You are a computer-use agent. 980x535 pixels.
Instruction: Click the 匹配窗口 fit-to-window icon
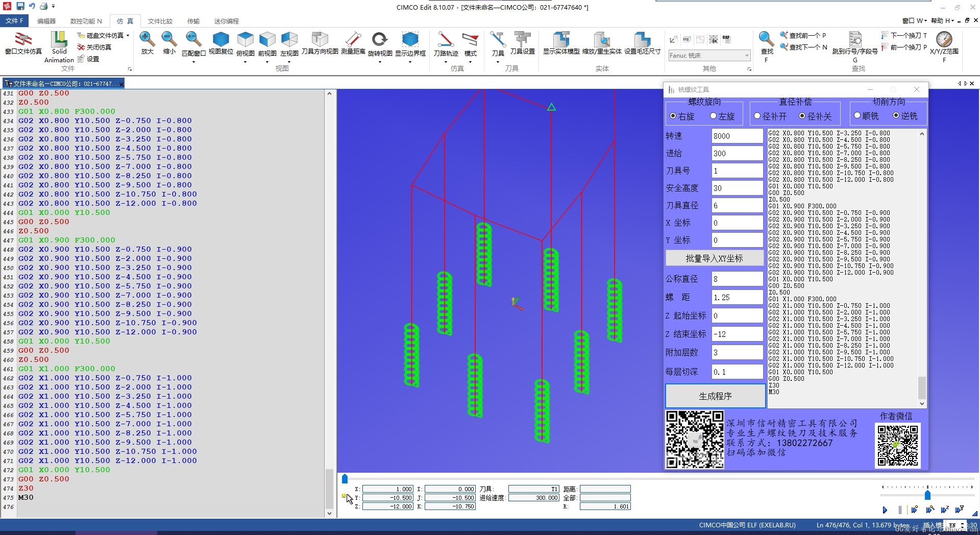tap(193, 39)
